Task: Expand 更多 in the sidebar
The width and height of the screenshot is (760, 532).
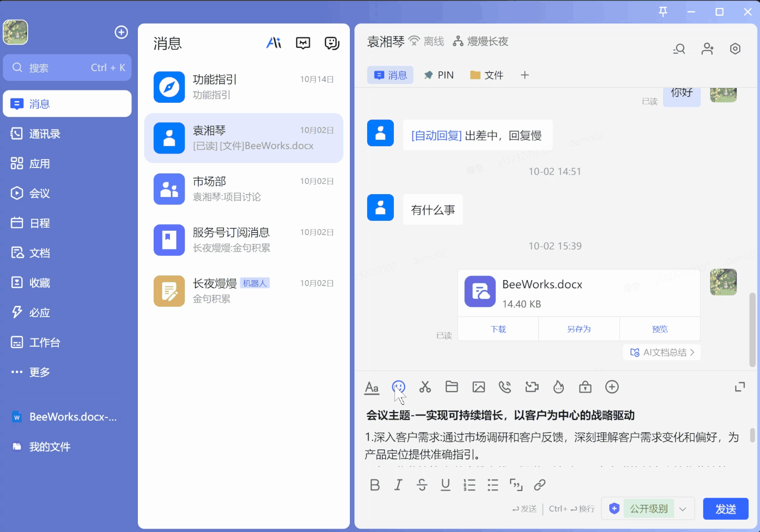Action: pos(67,372)
